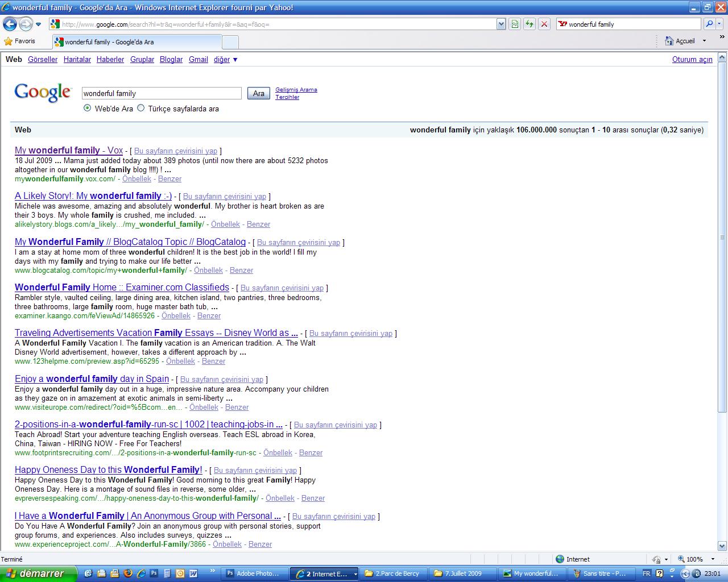Click the Accueil home icon

669,41
